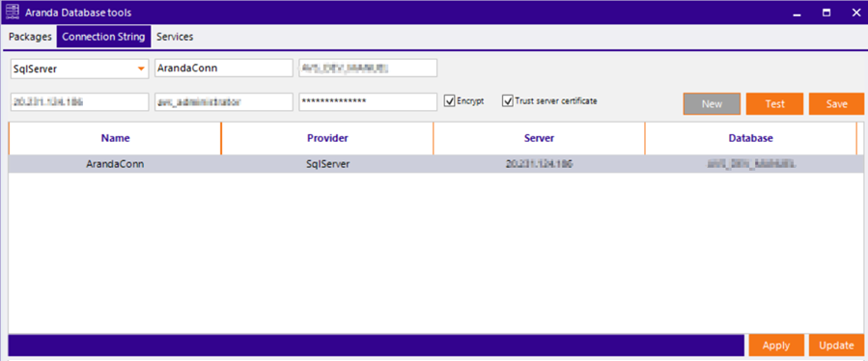Click the Update button
Screen dimensions: 868x361
point(836,346)
